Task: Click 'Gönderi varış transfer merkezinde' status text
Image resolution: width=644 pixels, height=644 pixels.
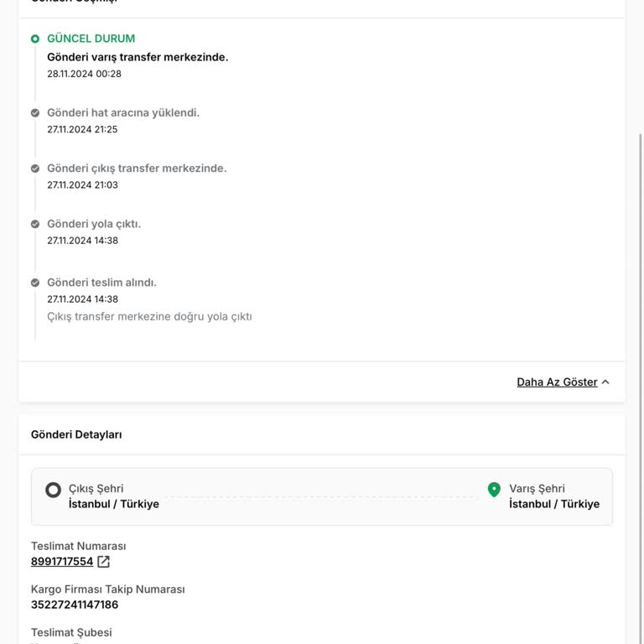Action: click(138, 57)
